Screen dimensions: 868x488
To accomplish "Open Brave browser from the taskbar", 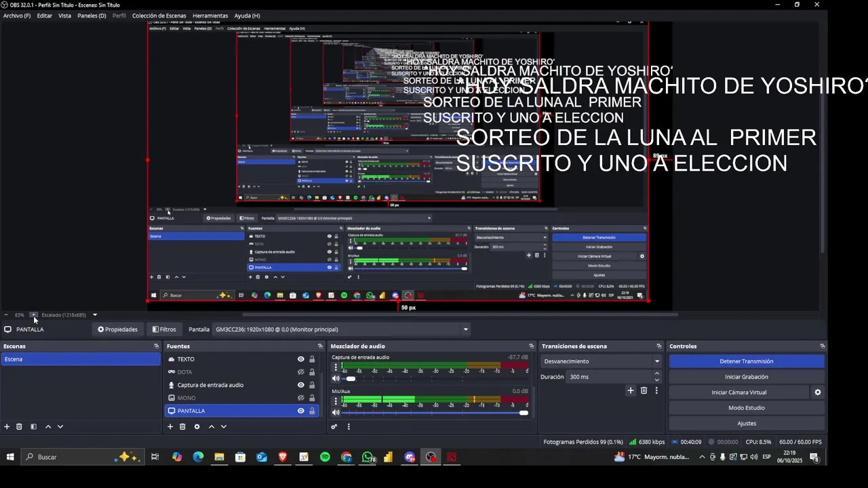I will tap(283, 457).
